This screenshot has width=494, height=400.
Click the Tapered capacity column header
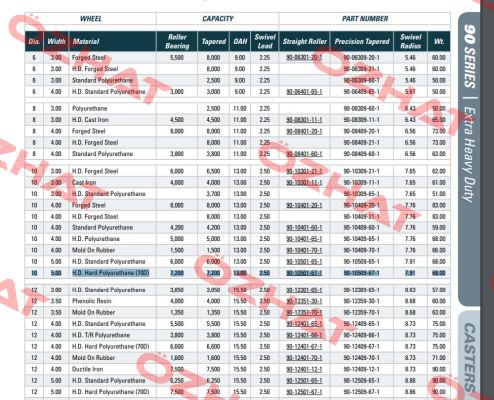click(x=213, y=41)
